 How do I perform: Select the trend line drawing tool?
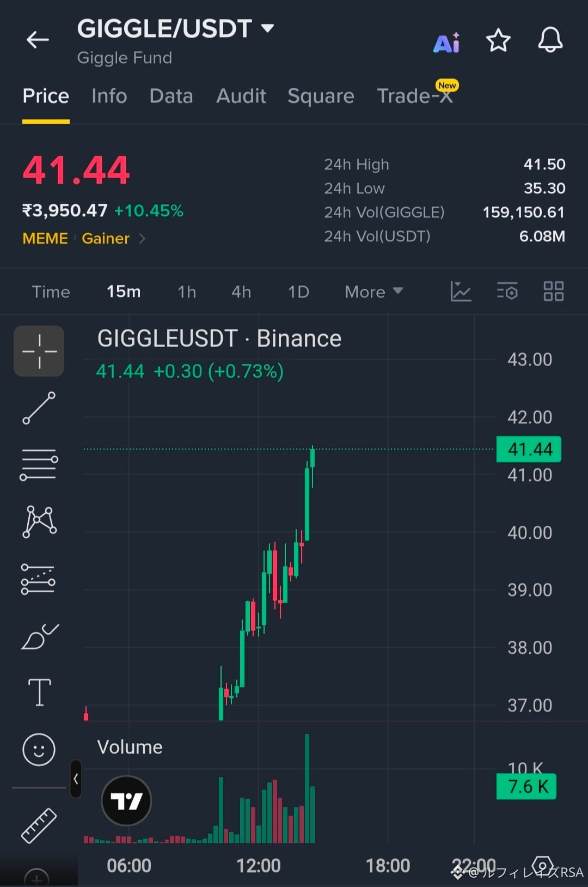pos(39,408)
